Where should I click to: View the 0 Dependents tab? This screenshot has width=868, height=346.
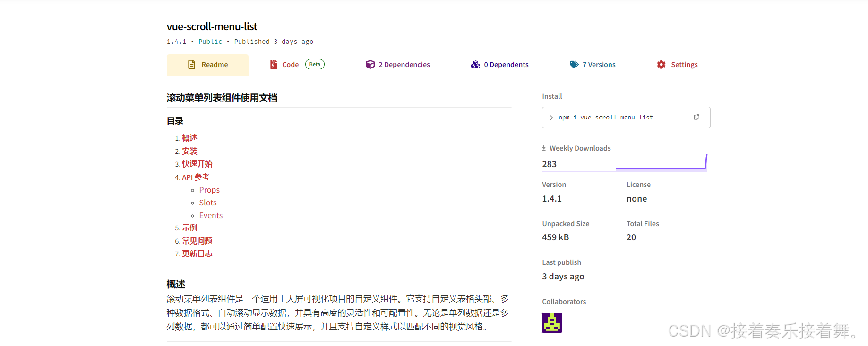pos(499,65)
